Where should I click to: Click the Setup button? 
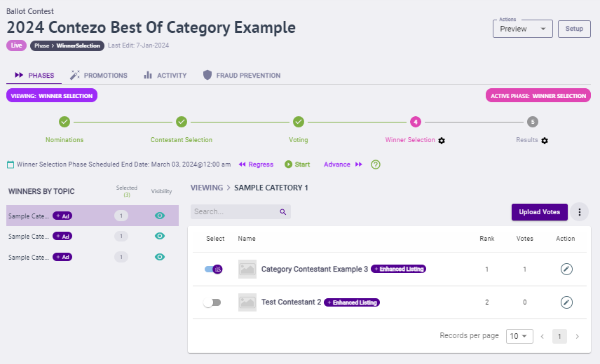pos(574,29)
